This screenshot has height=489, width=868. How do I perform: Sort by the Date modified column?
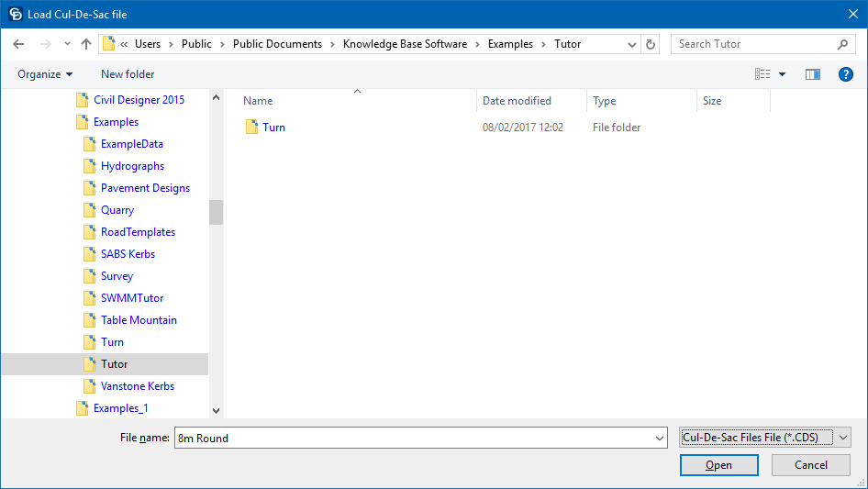[x=517, y=101]
